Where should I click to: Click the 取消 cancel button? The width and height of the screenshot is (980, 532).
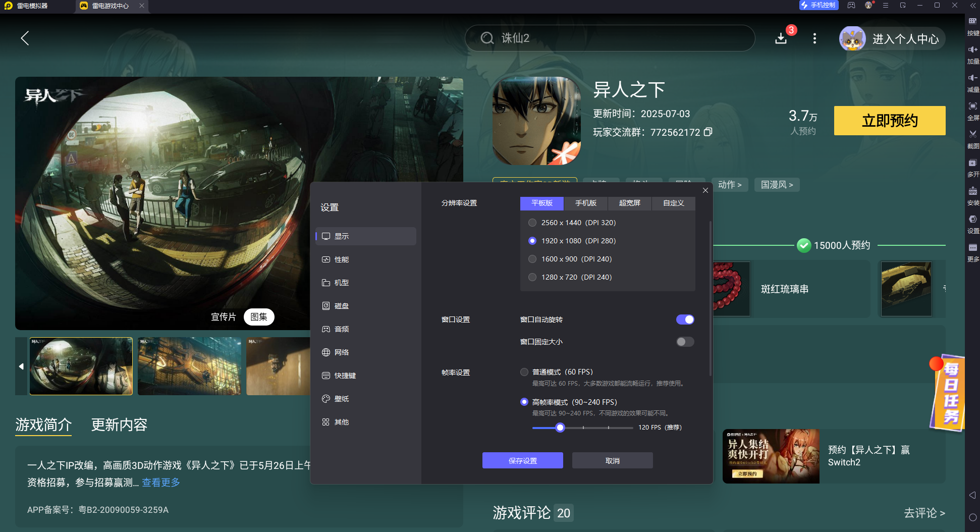pos(613,460)
